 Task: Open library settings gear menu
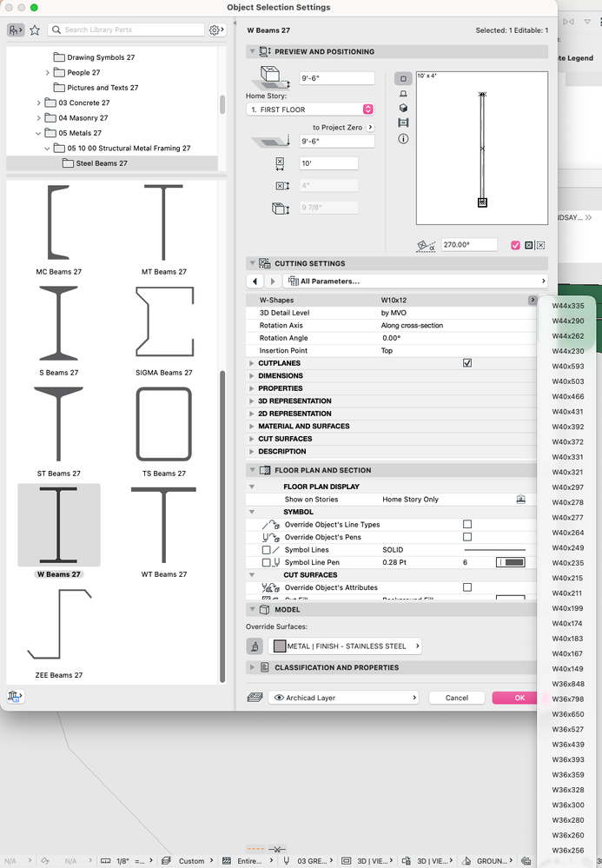(216, 30)
